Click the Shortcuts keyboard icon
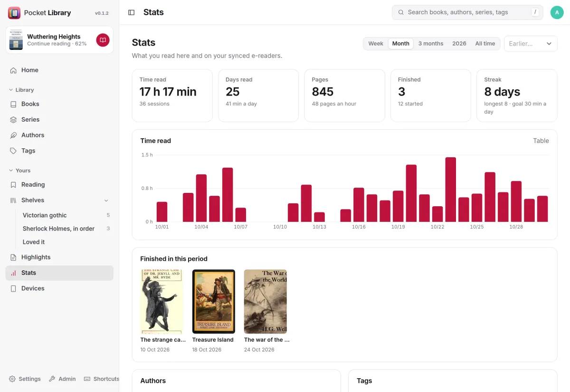This screenshot has height=392, width=570. coord(87,379)
